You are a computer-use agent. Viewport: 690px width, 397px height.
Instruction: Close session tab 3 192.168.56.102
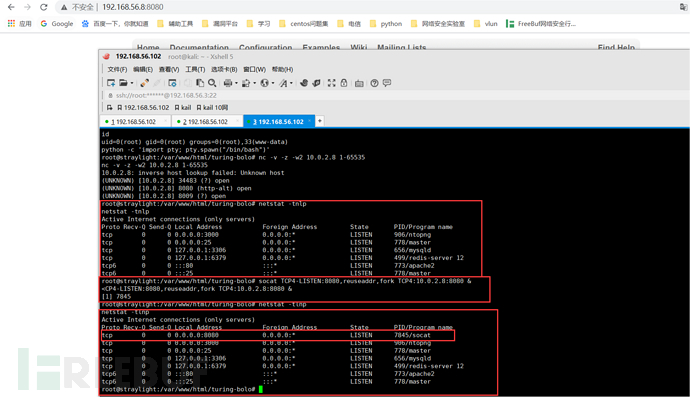coord(309,121)
